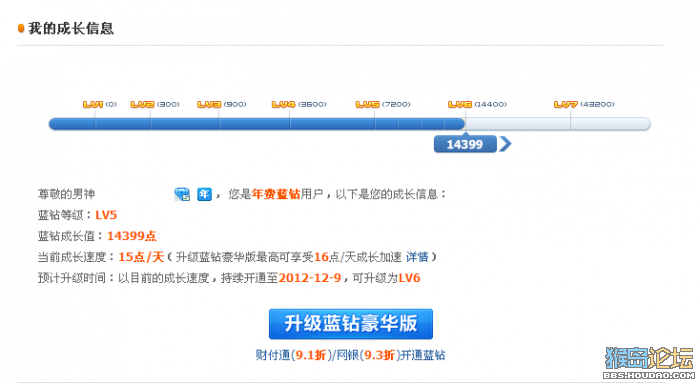Open the 财付通(9.1折)/网银(9.3折)开通蓝钻 link
The width and height of the screenshot is (700, 384).
point(350,355)
